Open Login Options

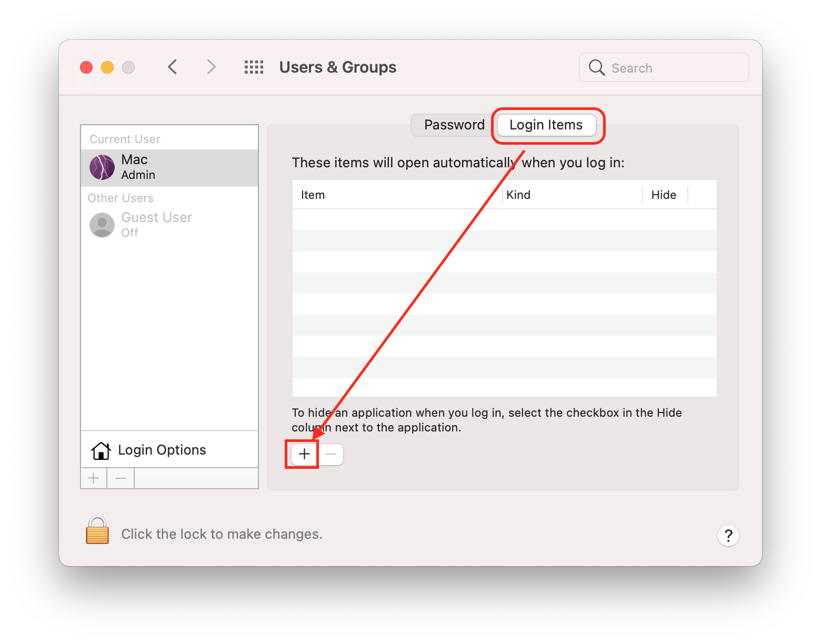point(162,450)
